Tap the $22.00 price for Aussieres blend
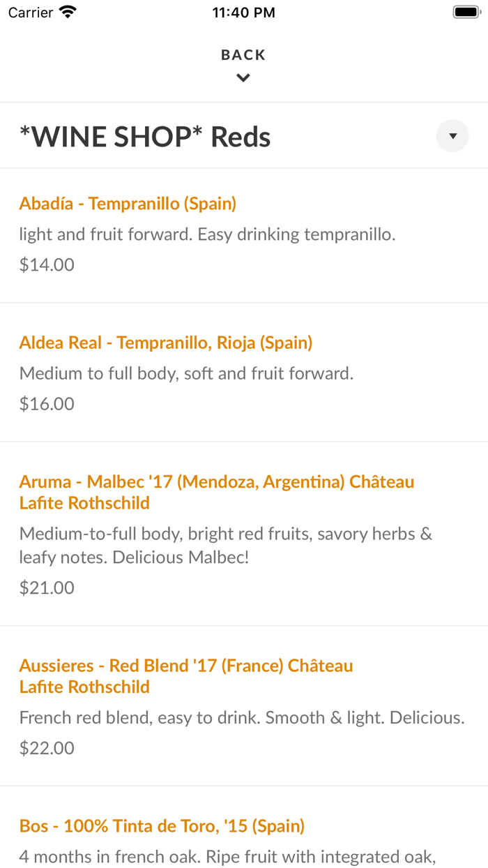The height and width of the screenshot is (868, 488). (46, 747)
